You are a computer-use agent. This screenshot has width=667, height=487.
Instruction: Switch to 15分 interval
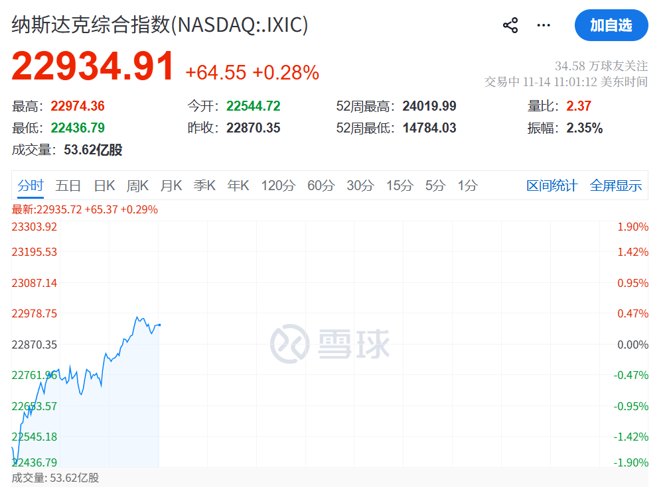(x=399, y=185)
